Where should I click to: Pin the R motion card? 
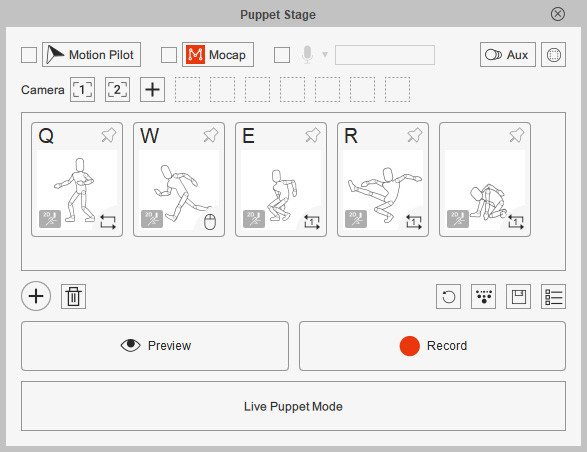[x=415, y=135]
